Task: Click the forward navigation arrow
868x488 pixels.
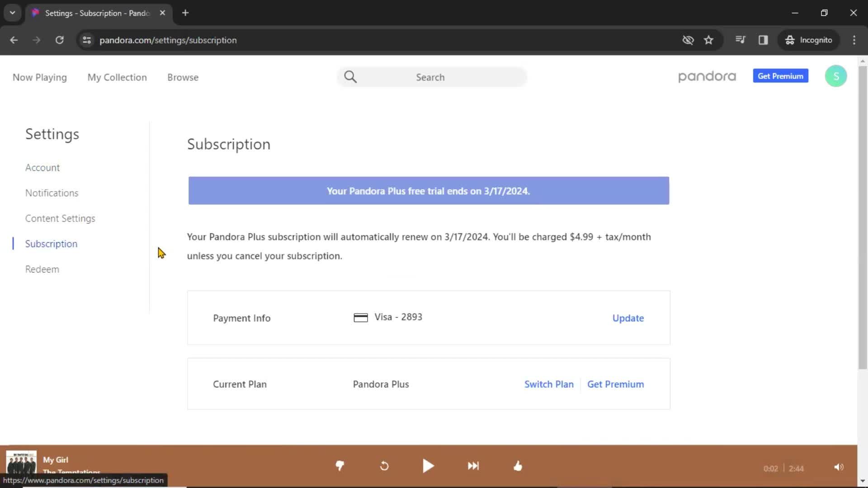Action: 37,40
